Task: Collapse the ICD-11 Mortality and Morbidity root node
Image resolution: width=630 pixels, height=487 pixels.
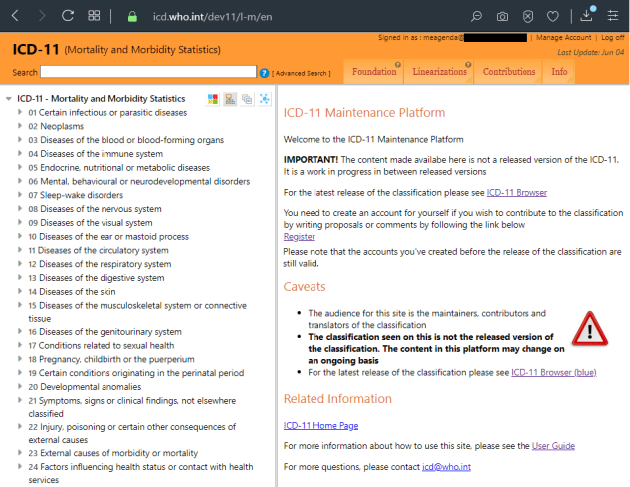Action: [x=9, y=99]
